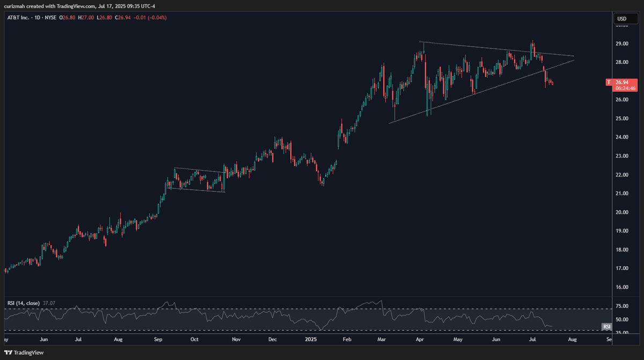The width and height of the screenshot is (644, 360).
Task: Click 26.00 on the price scale
Action: point(621,100)
